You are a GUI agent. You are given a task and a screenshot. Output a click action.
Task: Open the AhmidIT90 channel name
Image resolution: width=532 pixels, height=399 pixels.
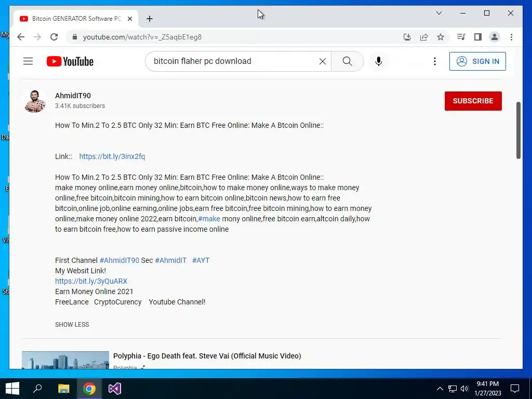[x=73, y=96]
